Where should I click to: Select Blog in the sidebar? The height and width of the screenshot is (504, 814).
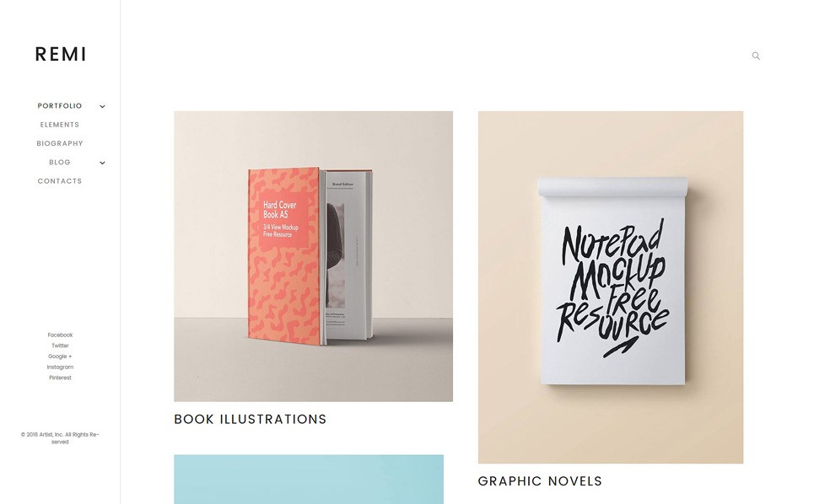[60, 163]
